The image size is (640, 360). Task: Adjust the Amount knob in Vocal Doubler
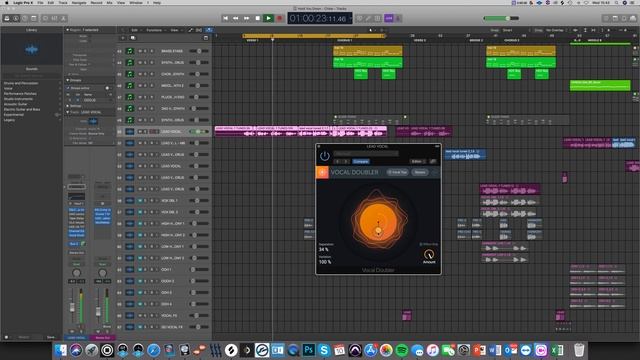pos(429,254)
